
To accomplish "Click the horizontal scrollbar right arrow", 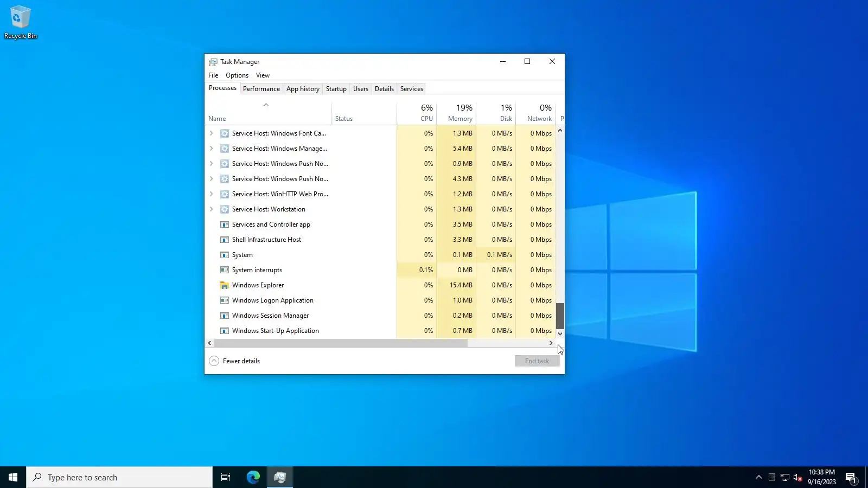I will point(551,343).
